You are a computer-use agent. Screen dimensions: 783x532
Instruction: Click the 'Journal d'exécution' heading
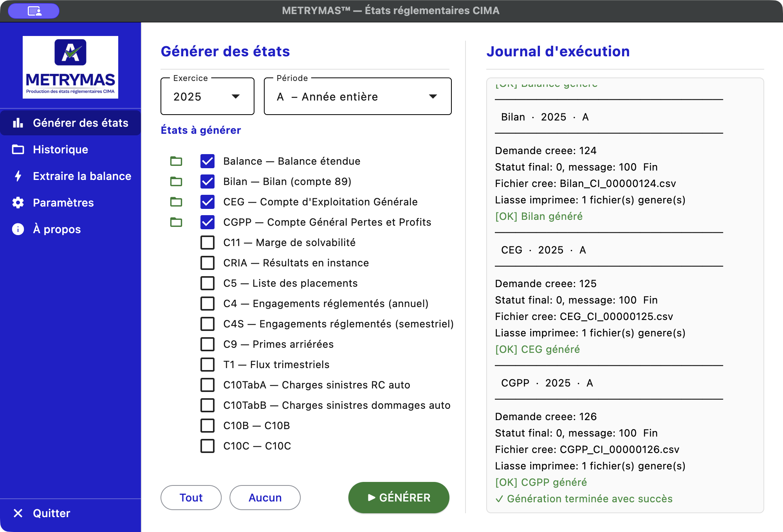coord(558,51)
